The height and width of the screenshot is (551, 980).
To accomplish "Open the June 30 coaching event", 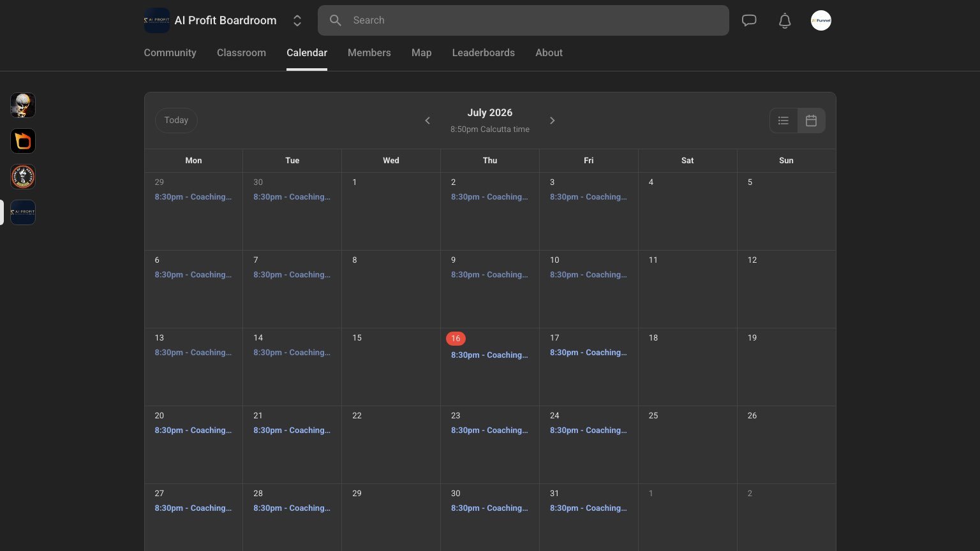I will (292, 197).
